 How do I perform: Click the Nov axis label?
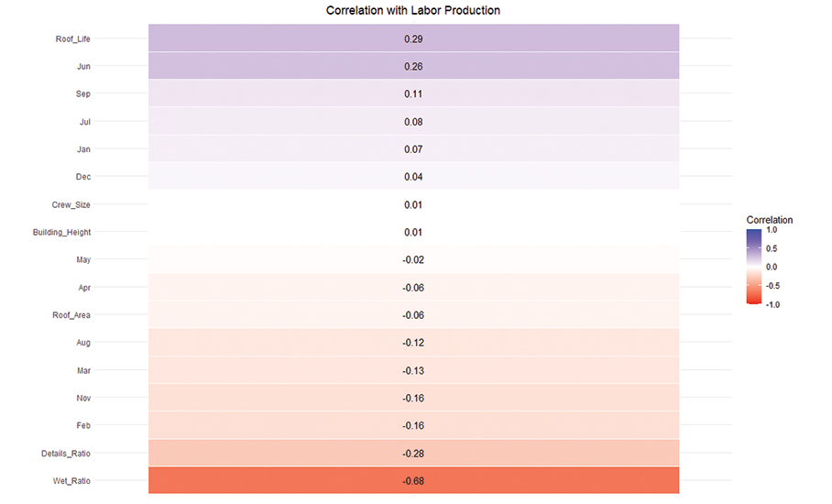[83, 398]
